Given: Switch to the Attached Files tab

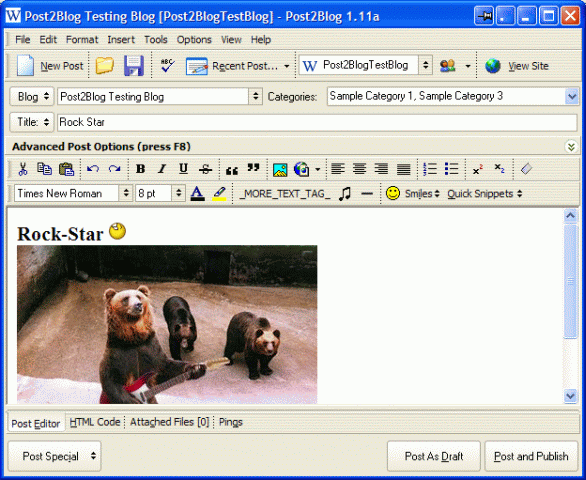Looking at the screenshot, I should tap(169, 422).
